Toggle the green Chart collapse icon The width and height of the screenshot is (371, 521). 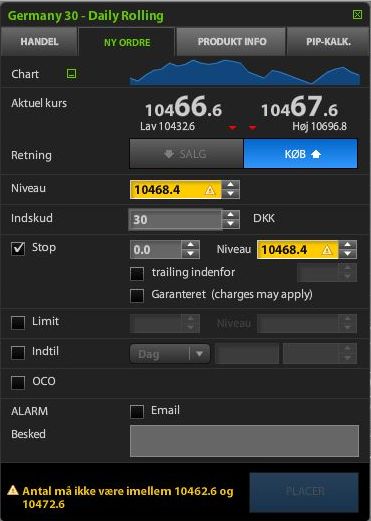coord(71,73)
